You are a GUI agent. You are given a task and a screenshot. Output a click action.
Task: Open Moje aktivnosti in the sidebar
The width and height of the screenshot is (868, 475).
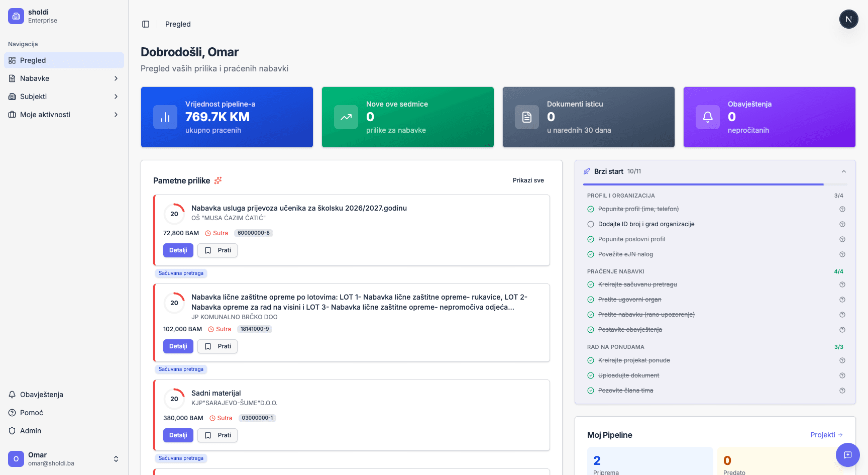click(x=45, y=115)
